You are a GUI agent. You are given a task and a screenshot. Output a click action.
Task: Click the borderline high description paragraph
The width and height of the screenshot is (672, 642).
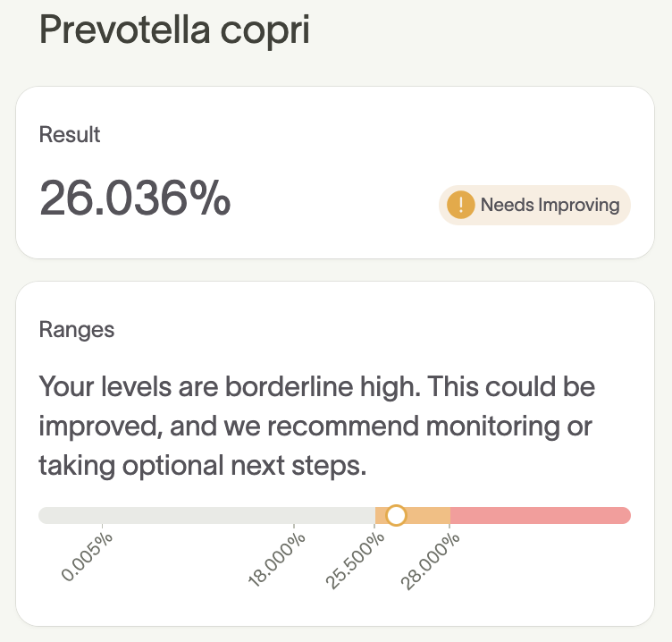coord(317,427)
